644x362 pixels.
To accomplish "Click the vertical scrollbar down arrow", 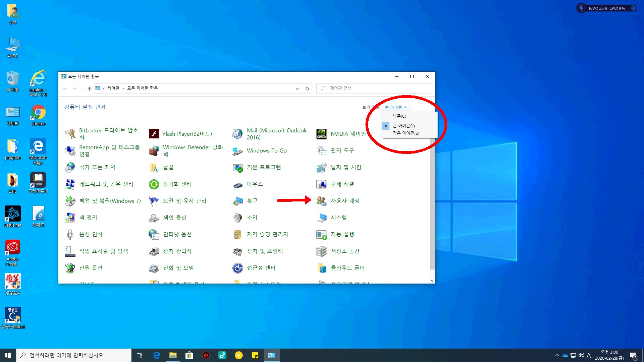I will click(432, 281).
